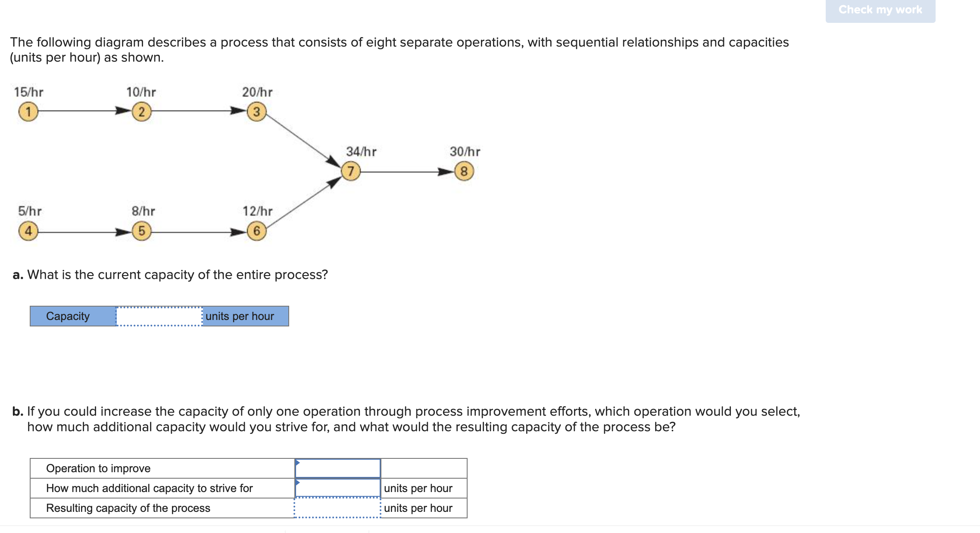Click the units per hour text beside Capacity
The height and width of the screenshot is (533, 980).
(239, 316)
